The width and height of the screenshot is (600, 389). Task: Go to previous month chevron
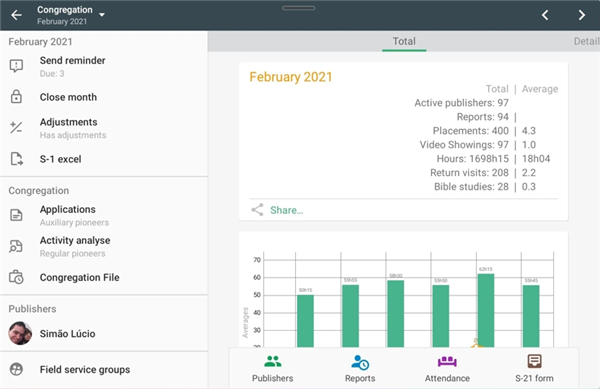coord(545,15)
